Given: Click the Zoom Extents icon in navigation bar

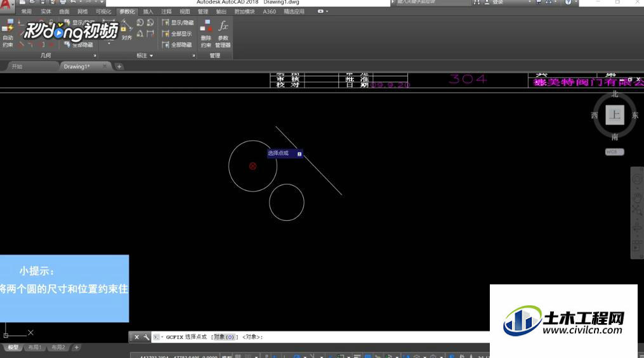Looking at the screenshot, I should (x=637, y=211).
